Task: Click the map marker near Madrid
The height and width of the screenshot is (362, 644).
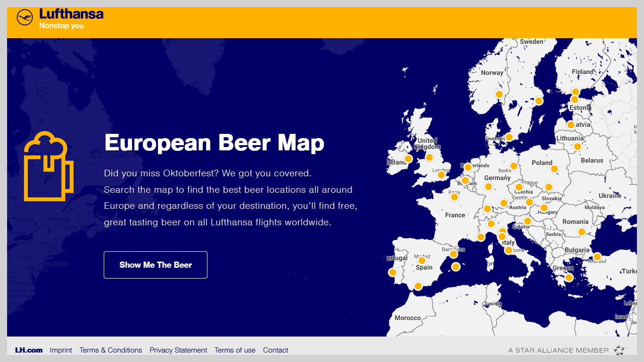Action: pyautogui.click(x=422, y=261)
